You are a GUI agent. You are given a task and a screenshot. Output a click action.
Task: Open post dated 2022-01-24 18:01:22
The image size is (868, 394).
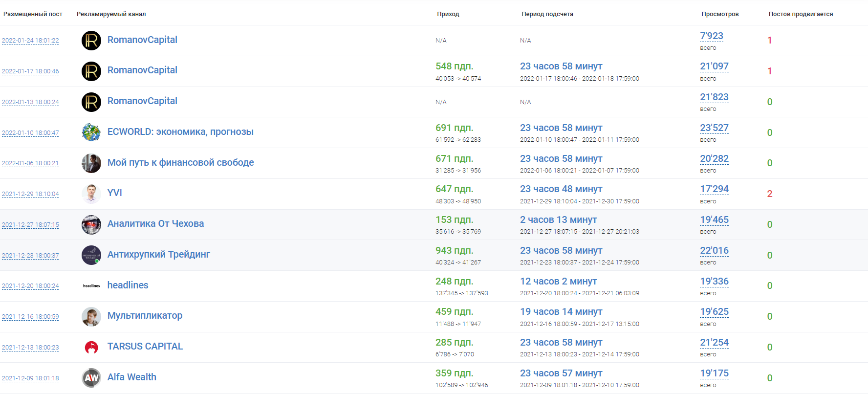(30, 41)
